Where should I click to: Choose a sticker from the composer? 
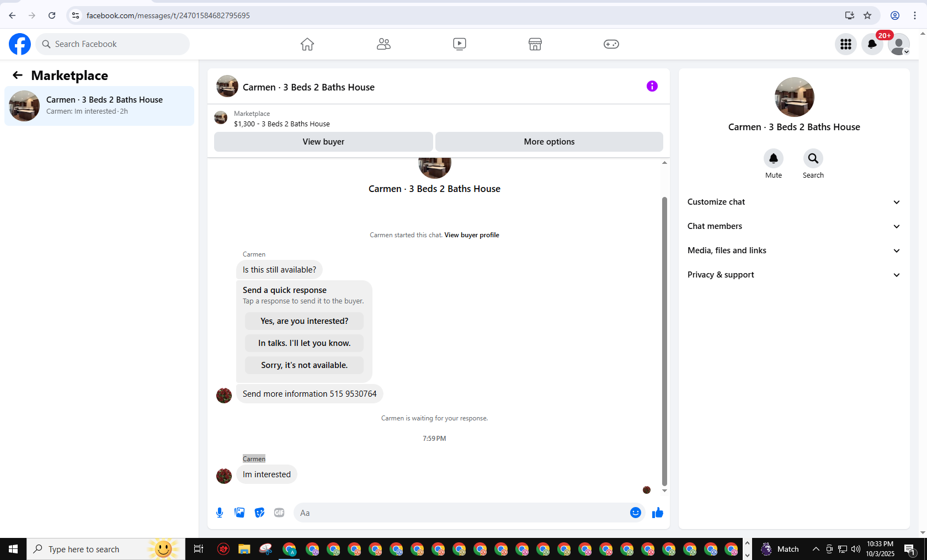pyautogui.click(x=259, y=513)
